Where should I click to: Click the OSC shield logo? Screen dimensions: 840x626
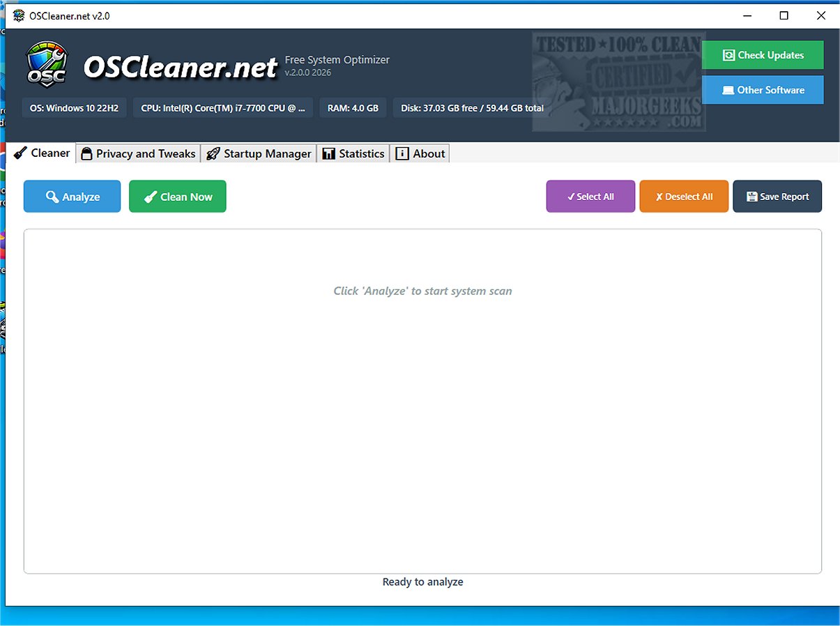pyautogui.click(x=47, y=63)
